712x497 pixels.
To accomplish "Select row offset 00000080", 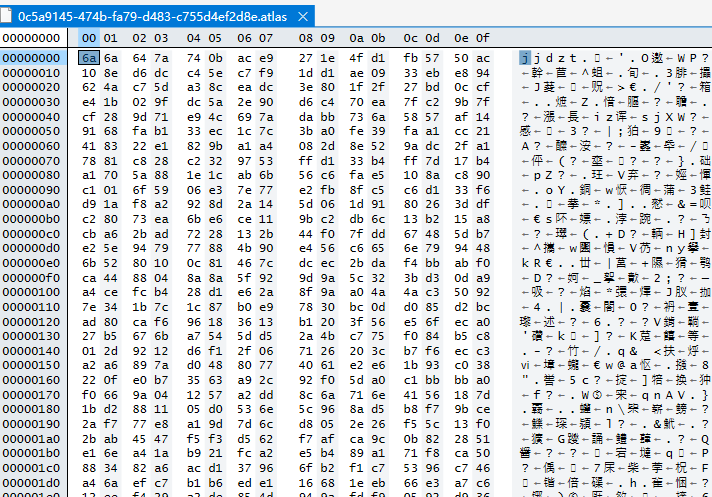I will coord(31,175).
